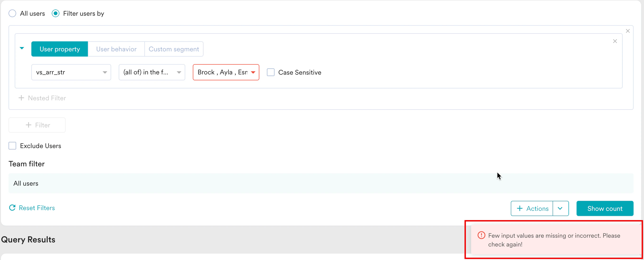The height and width of the screenshot is (260, 644).
Task: Switch to the User behavior tab
Action: (116, 49)
